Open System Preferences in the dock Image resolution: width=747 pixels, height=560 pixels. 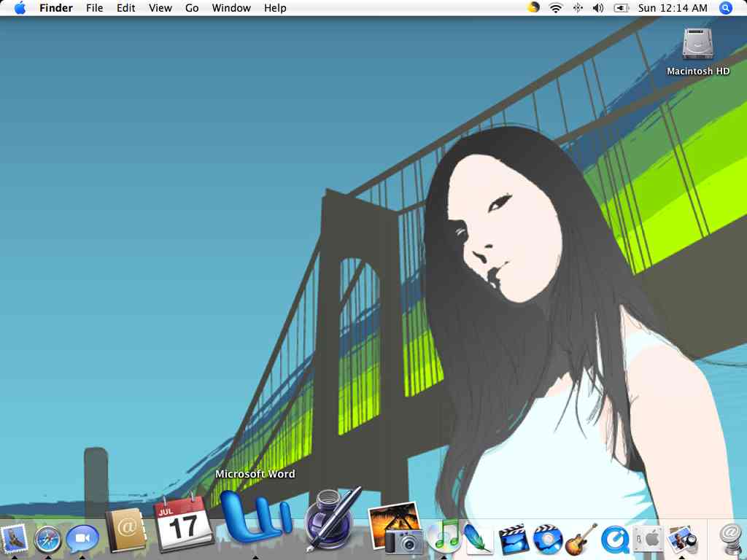[649, 540]
